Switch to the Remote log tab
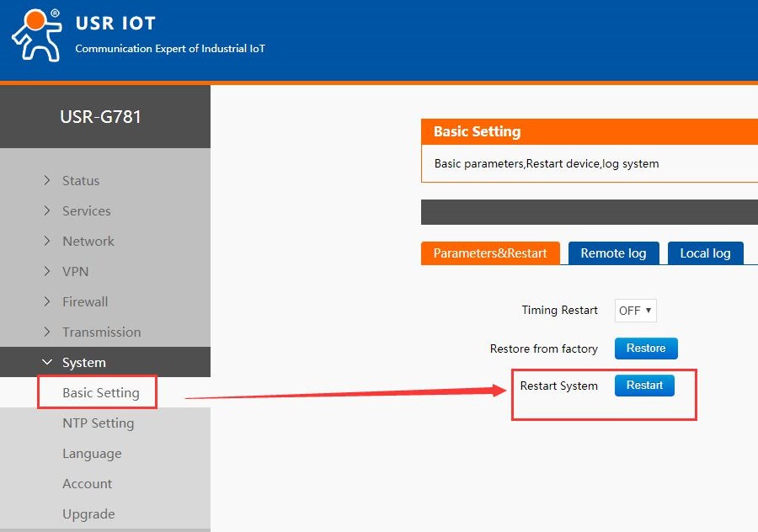 point(613,253)
